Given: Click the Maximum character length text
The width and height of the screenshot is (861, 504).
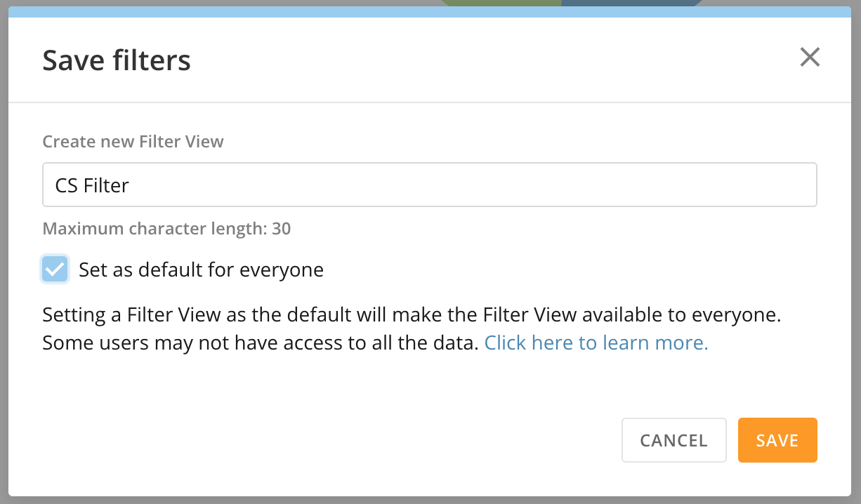Looking at the screenshot, I should [167, 228].
